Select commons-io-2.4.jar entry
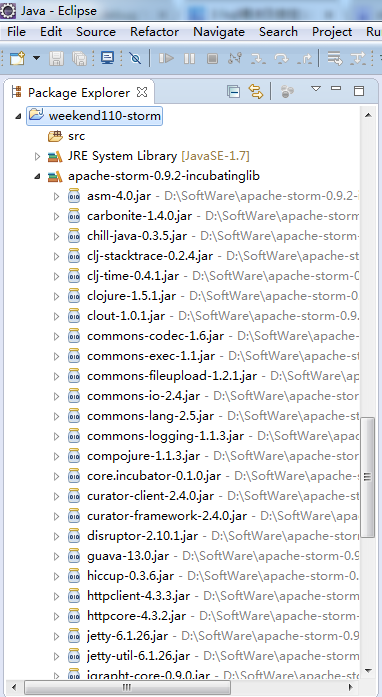 point(144,396)
